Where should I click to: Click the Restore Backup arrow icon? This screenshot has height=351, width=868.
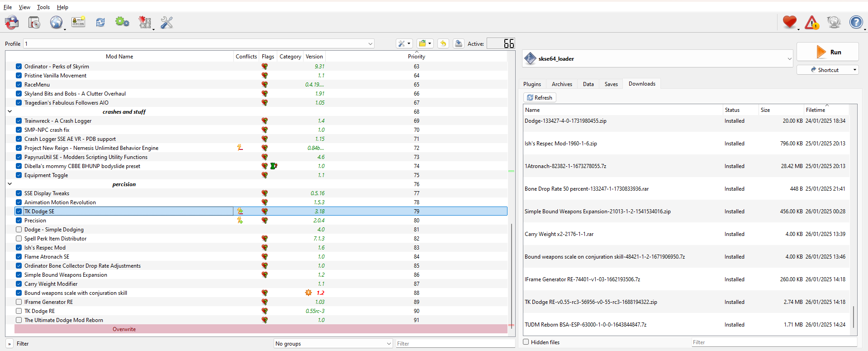click(x=443, y=43)
